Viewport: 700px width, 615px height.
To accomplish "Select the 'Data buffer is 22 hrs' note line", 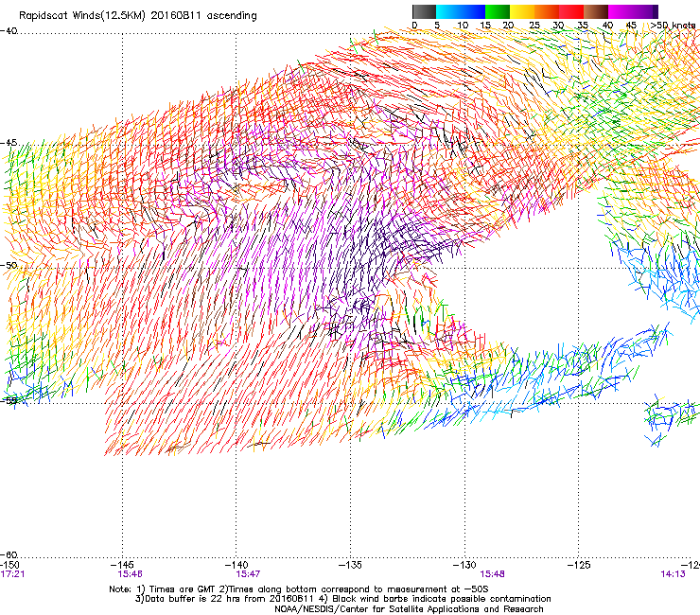I will pyautogui.click(x=342, y=599).
